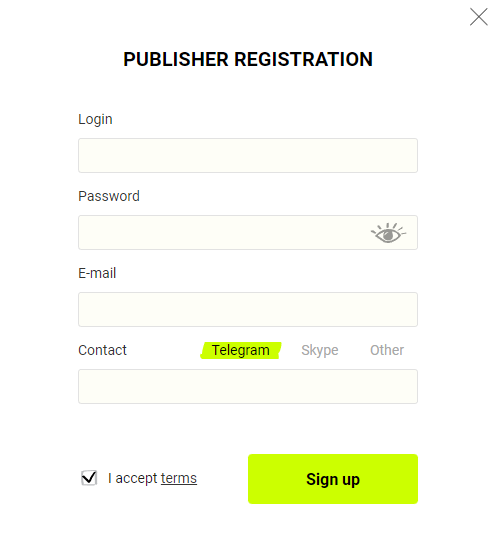The width and height of the screenshot is (494, 550).
Task: Click the Login field label
Action: point(95,120)
